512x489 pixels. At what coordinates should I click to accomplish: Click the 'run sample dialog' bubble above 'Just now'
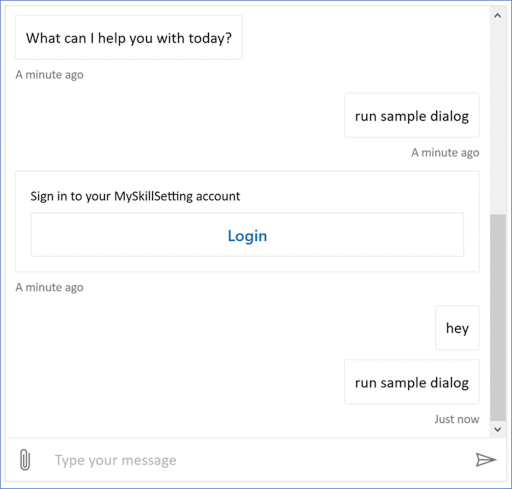coord(412,382)
